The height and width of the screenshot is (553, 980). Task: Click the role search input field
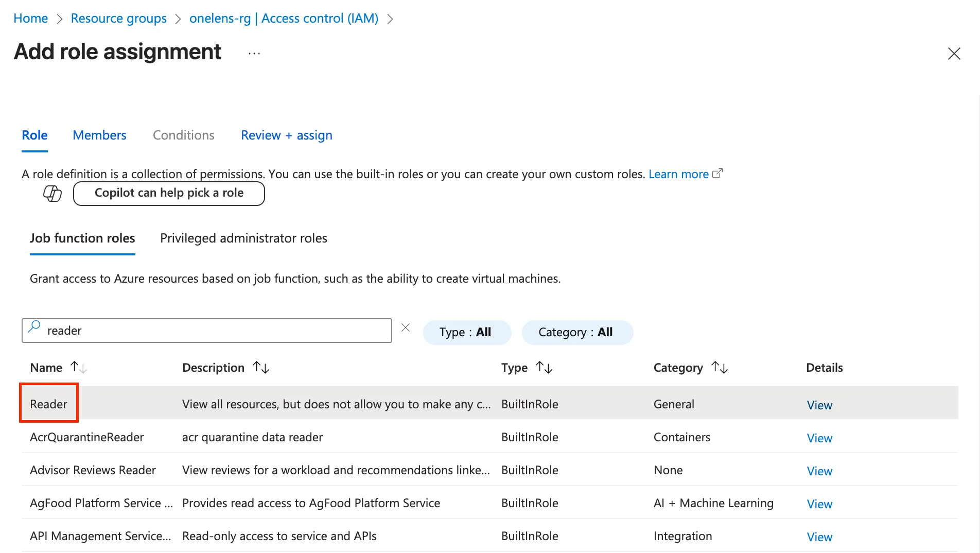point(216,331)
